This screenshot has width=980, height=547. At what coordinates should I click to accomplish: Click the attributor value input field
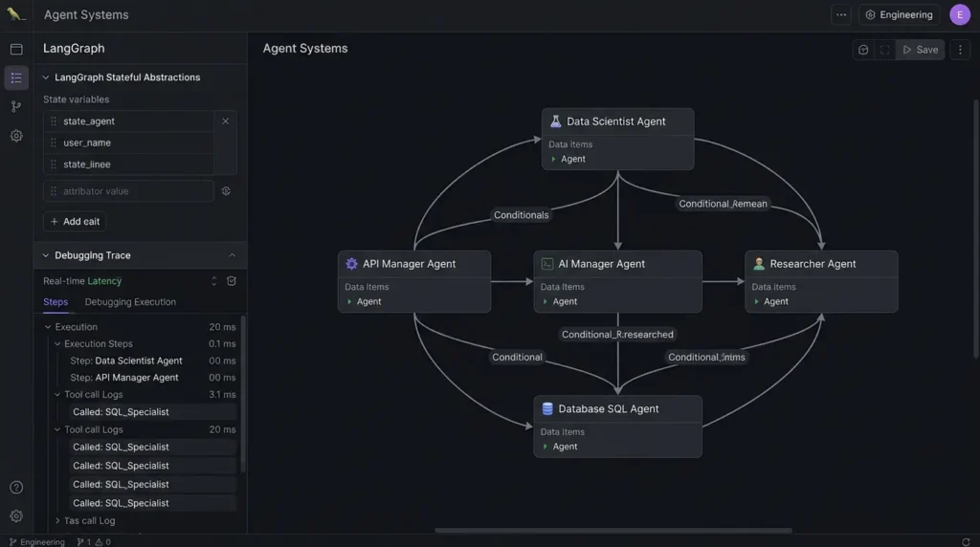point(128,191)
